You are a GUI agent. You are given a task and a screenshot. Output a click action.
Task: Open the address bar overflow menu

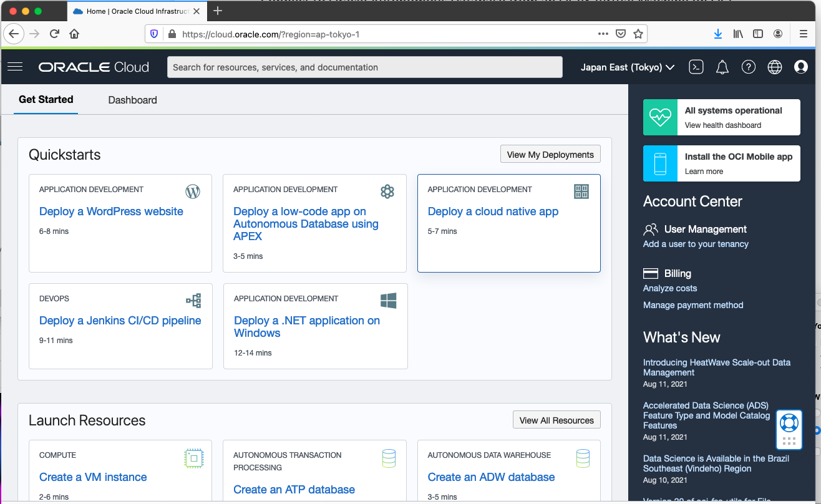click(x=603, y=34)
